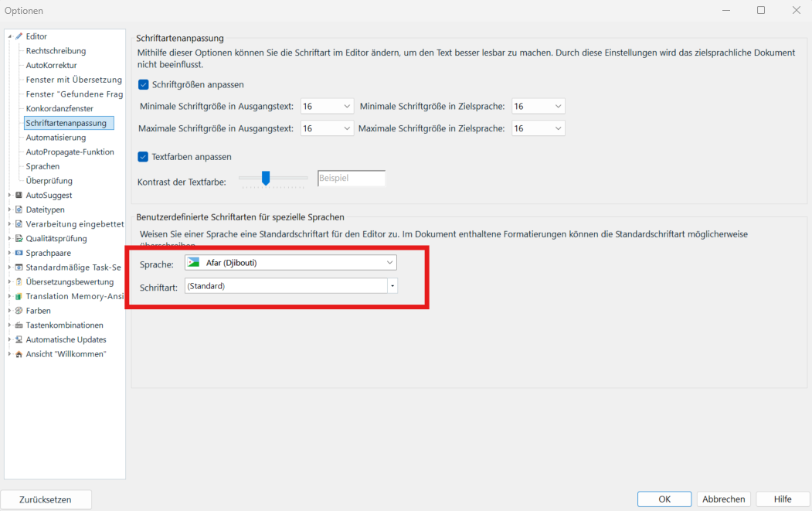Image resolution: width=812 pixels, height=511 pixels.
Task: Click the Abbrechen button
Action: [x=723, y=499]
